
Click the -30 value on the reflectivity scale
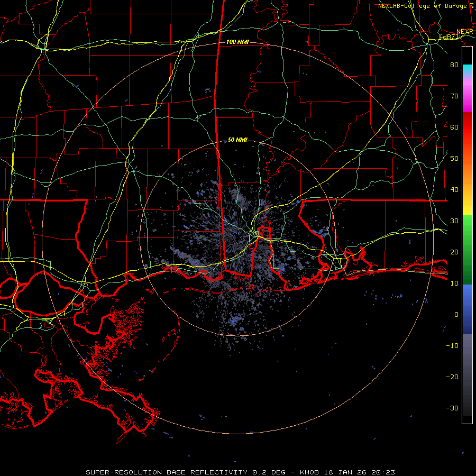click(x=452, y=408)
